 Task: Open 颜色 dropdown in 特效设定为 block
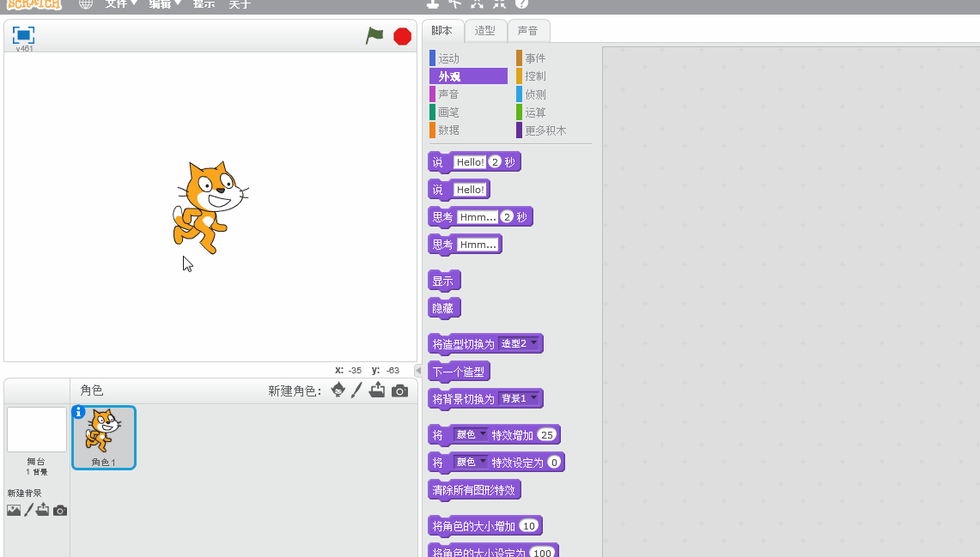tap(471, 462)
